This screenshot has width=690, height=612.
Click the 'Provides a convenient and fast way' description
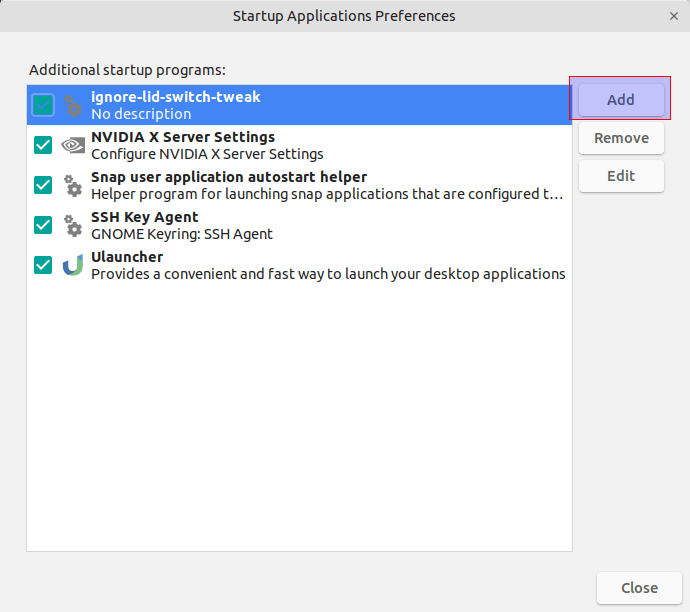tap(328, 274)
